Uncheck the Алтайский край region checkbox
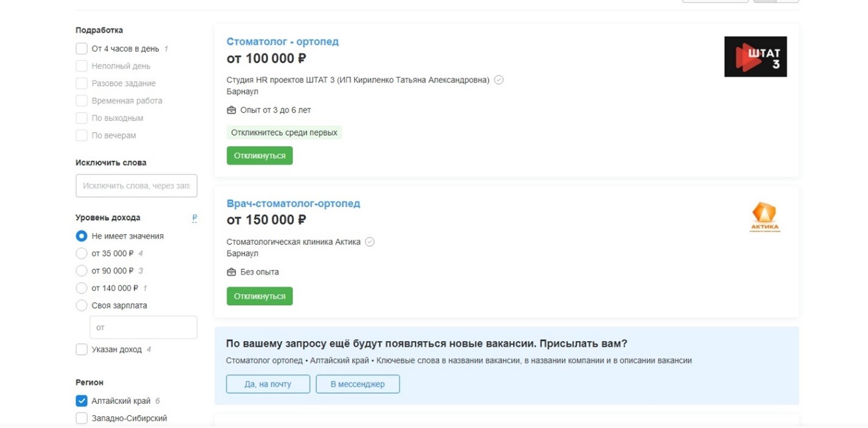Image resolution: width=868 pixels, height=428 pixels. point(82,401)
